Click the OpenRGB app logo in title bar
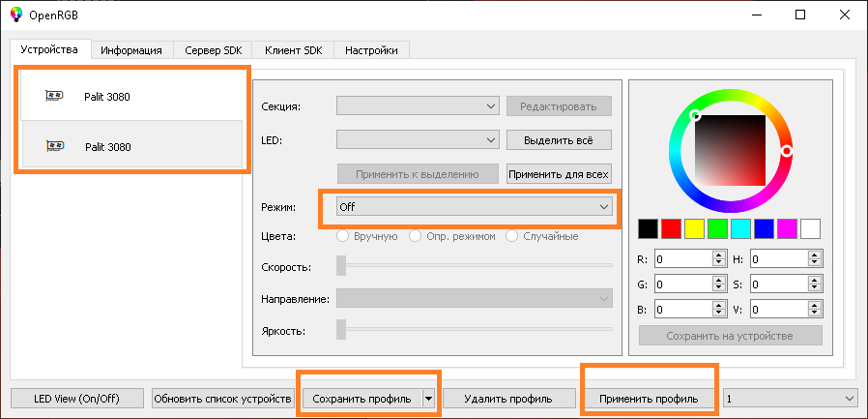Screen dimensions: 868x419 (x=16, y=15)
